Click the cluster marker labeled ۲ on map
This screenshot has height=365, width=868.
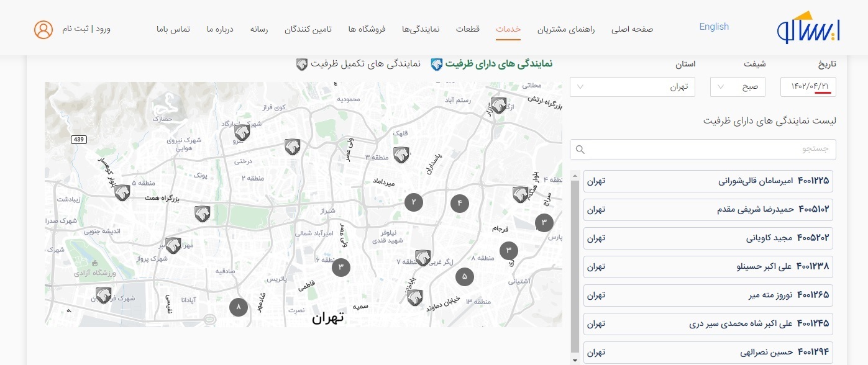click(414, 202)
